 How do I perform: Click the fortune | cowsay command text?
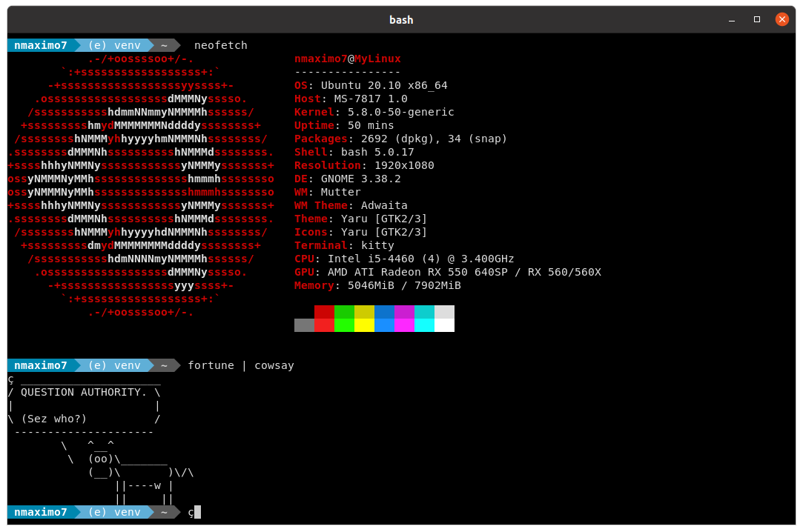click(x=242, y=365)
